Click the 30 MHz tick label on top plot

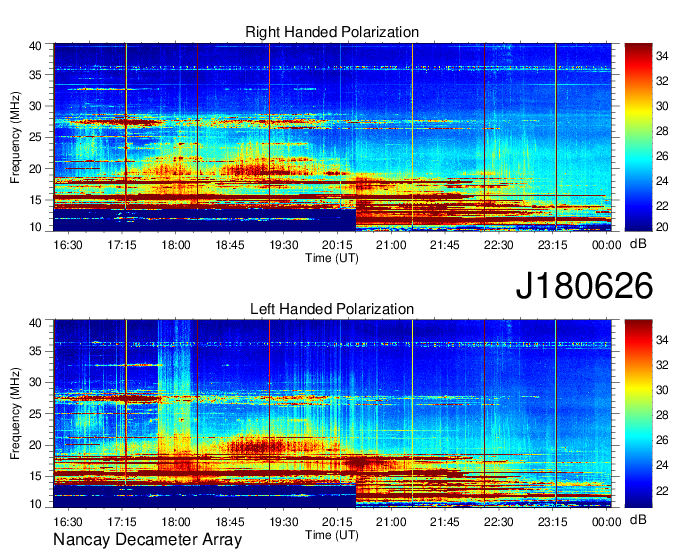[35, 106]
